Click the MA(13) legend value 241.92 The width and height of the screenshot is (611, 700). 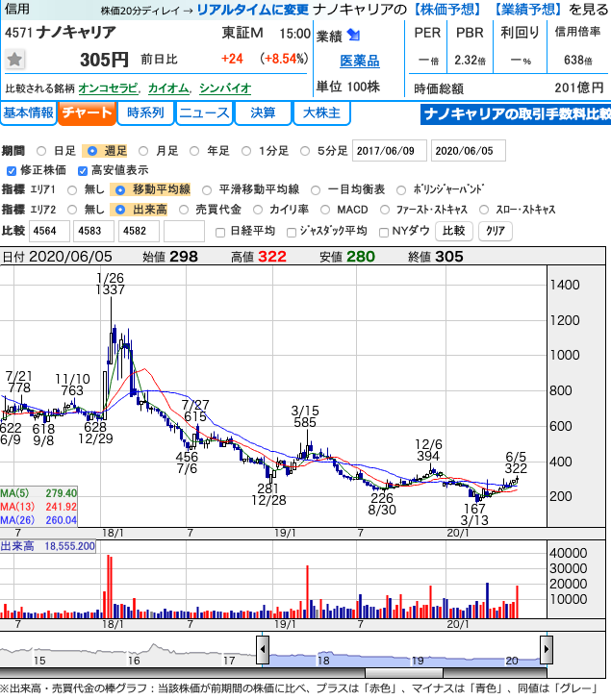tap(62, 507)
